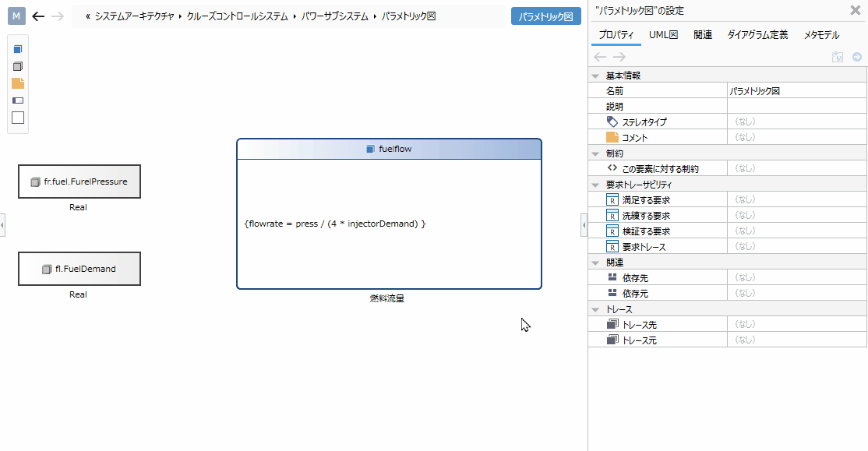Go to システムアーキテクチャ breadcrumb

(135, 16)
